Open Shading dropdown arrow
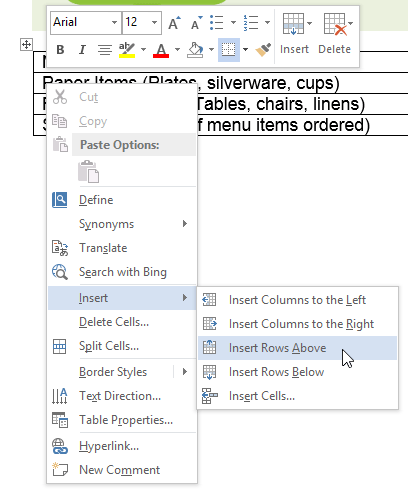 [x=211, y=50]
